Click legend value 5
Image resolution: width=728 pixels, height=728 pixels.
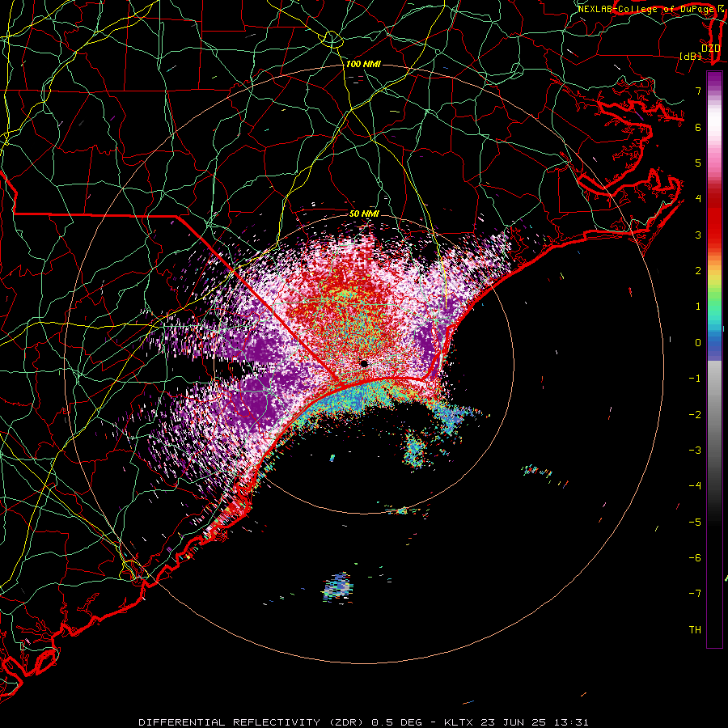(x=698, y=163)
